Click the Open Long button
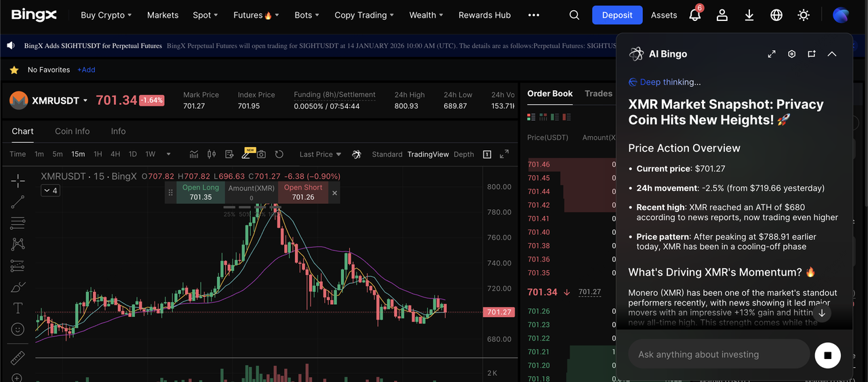868x382 pixels. pos(201,192)
